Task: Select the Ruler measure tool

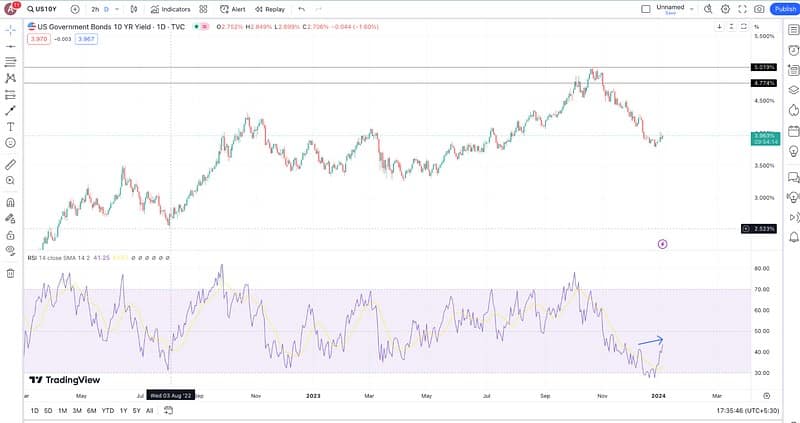Action: point(10,164)
